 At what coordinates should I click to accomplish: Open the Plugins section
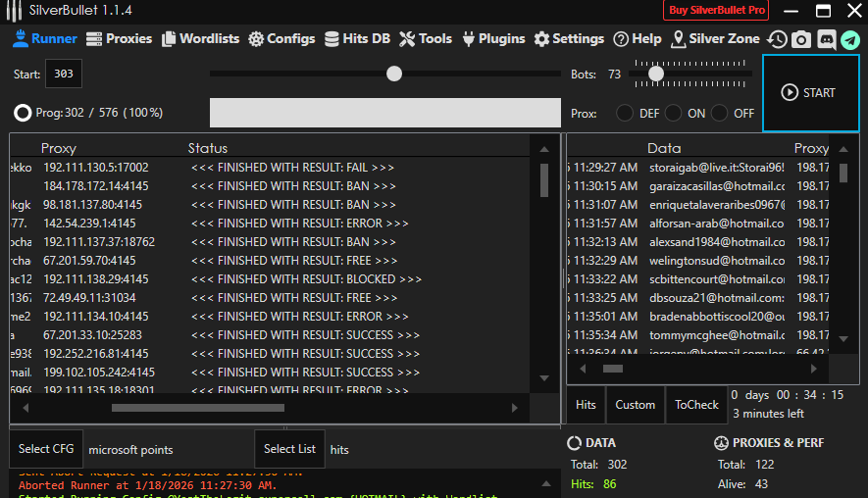[493, 39]
